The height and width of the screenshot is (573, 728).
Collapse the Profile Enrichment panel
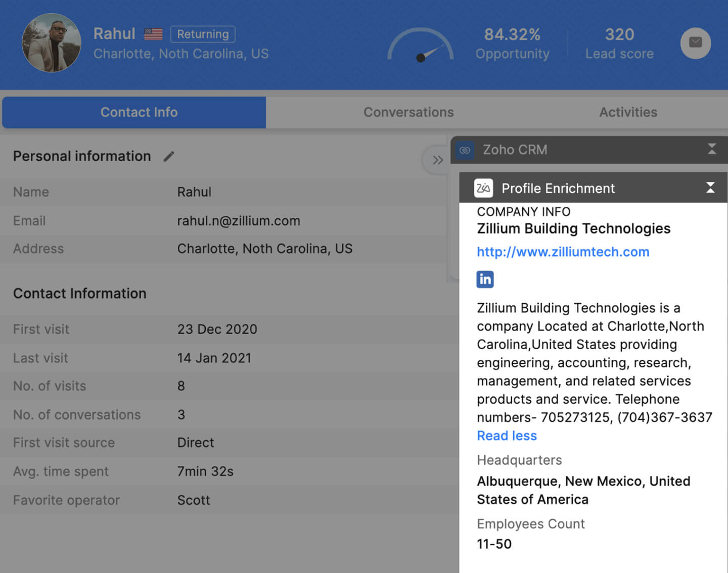(x=710, y=188)
